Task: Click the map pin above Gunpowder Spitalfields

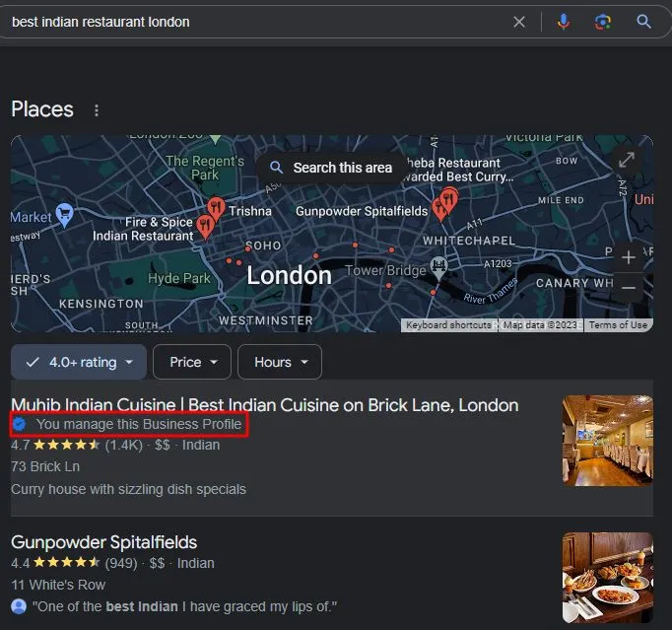Action: (x=448, y=199)
